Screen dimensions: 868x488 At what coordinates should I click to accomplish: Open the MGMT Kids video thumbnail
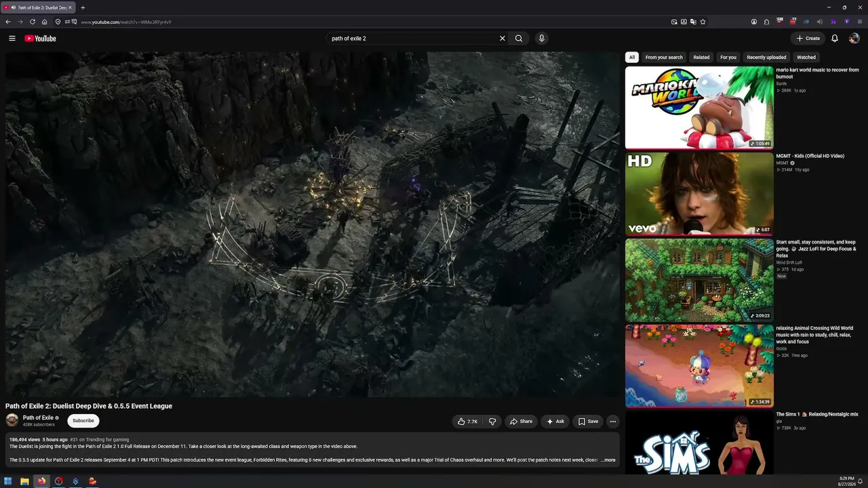(699, 194)
